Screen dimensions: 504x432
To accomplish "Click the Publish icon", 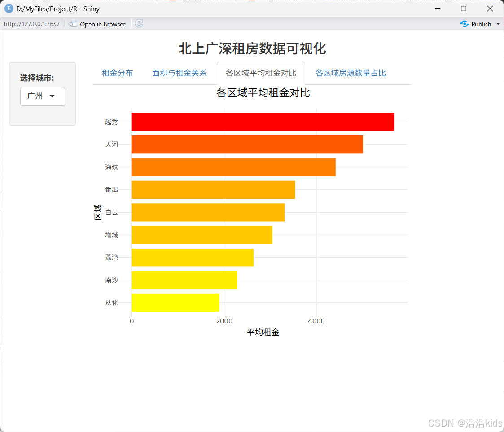I will point(465,24).
